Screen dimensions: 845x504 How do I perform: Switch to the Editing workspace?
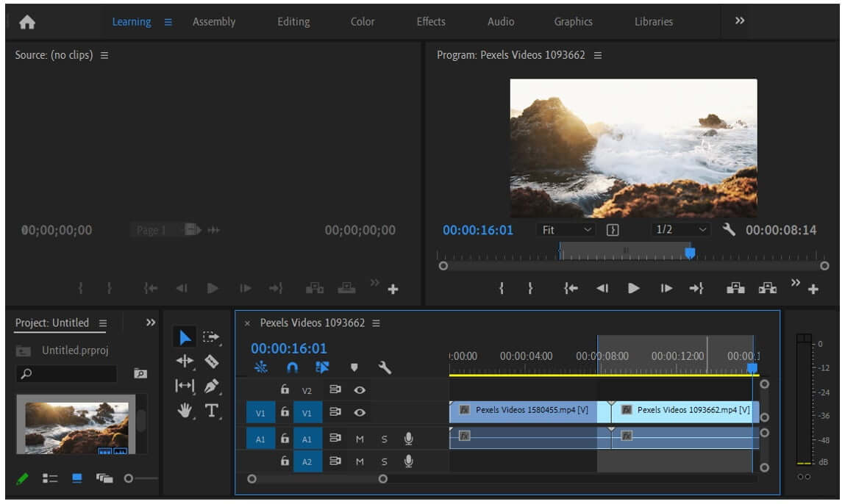pyautogui.click(x=293, y=21)
